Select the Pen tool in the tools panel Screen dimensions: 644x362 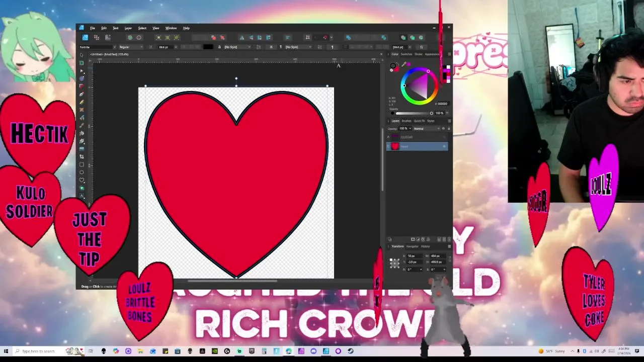tap(82, 94)
